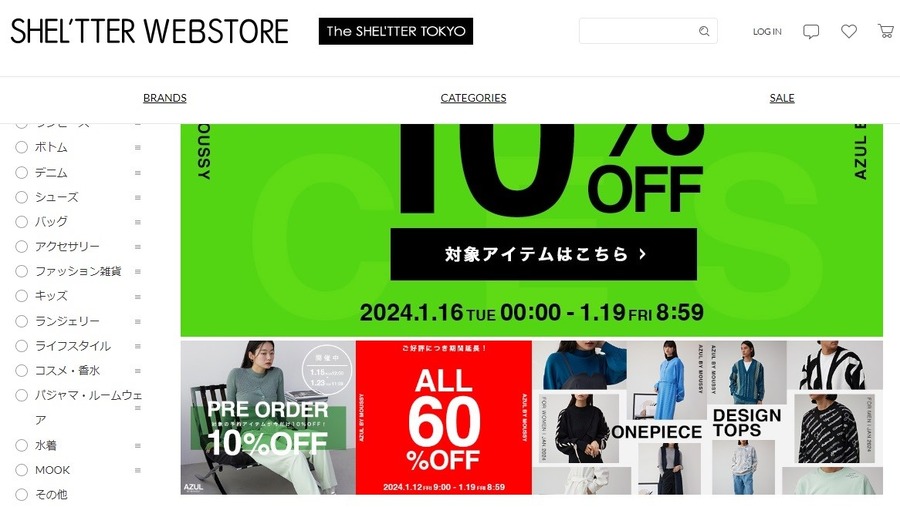Select the コスメ・香水 radio button
The image size is (900, 507).
point(21,371)
